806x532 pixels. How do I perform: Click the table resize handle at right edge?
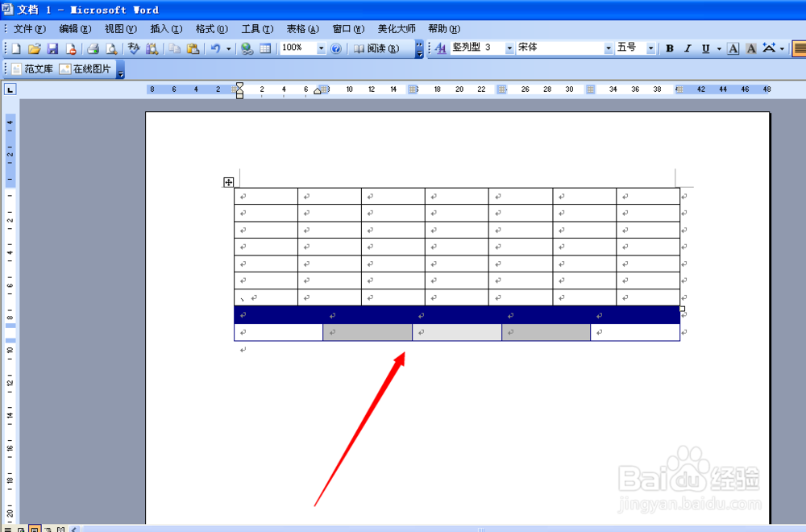click(x=682, y=309)
